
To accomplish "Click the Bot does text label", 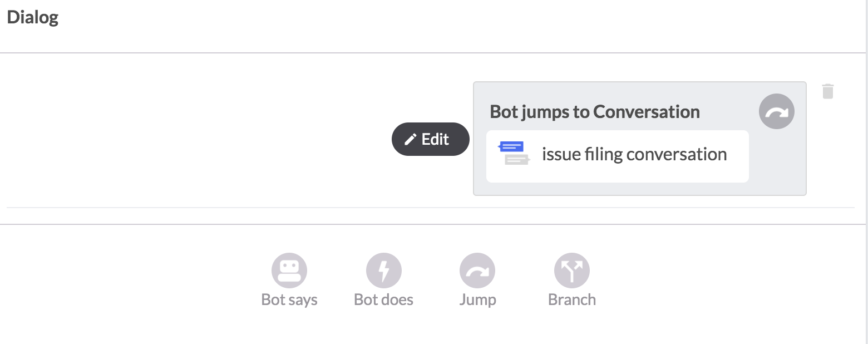I will click(x=384, y=299).
